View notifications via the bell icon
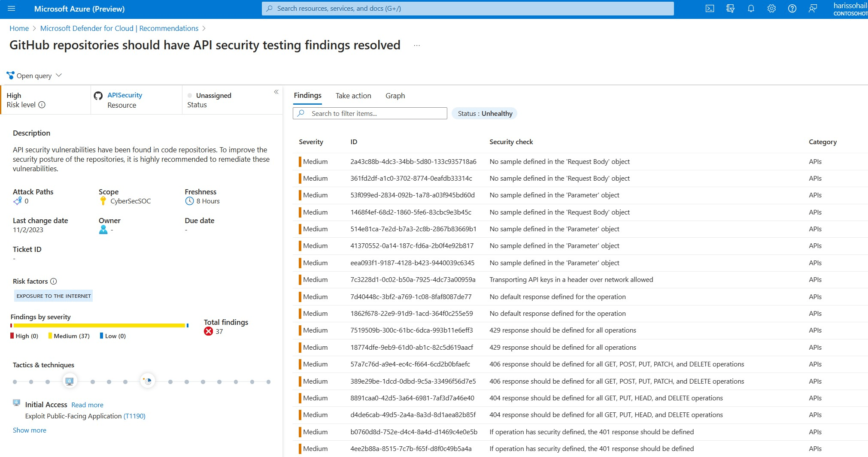 click(751, 8)
